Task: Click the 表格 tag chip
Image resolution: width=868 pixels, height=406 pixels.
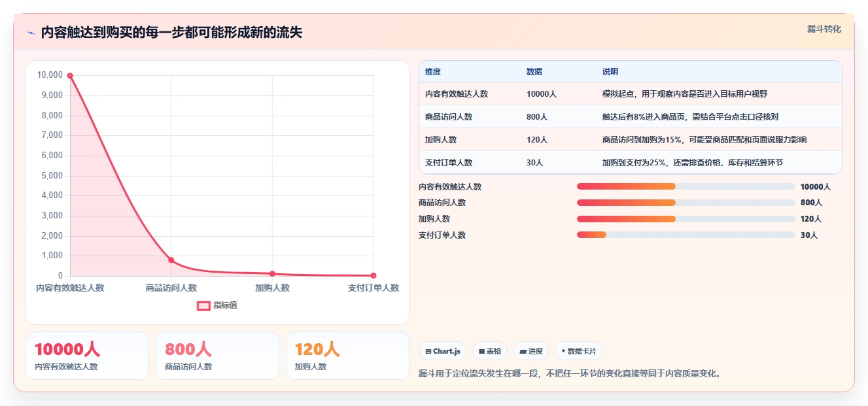Action: pyautogui.click(x=490, y=351)
